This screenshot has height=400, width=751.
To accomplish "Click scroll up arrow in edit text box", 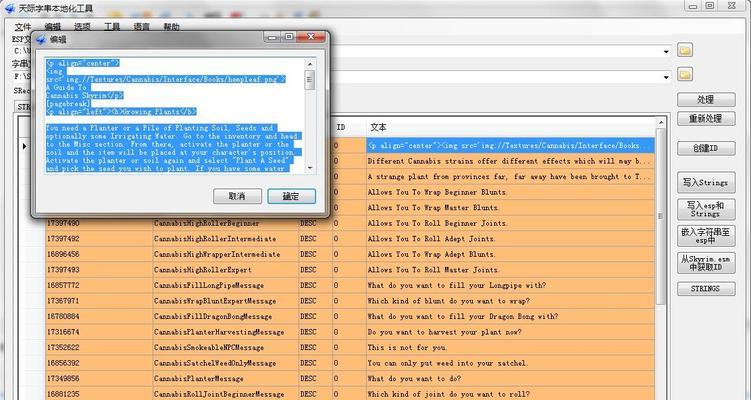I will [x=310, y=64].
